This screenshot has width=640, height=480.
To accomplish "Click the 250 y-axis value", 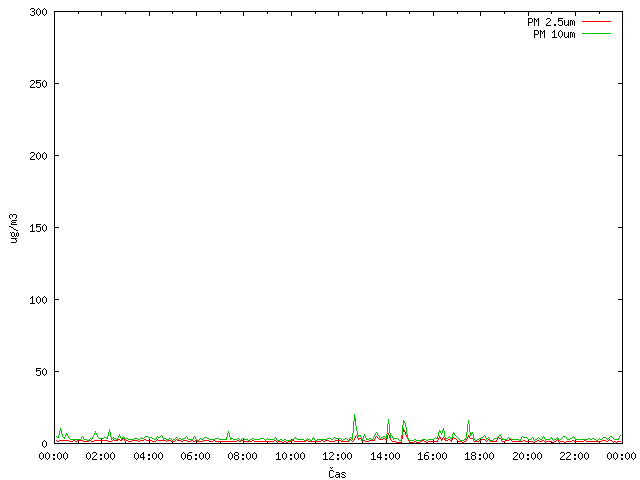I will 38,84.
